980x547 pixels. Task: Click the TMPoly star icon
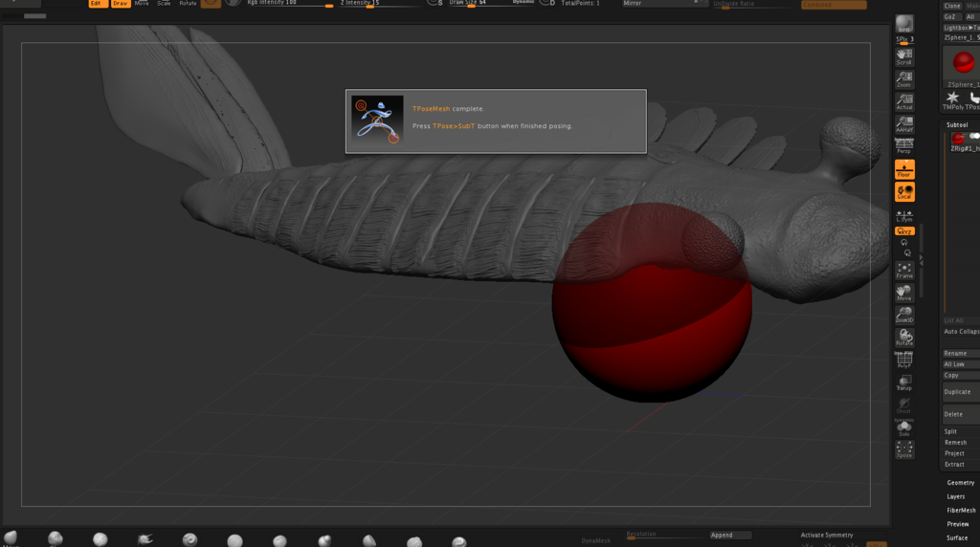pyautogui.click(x=952, y=99)
